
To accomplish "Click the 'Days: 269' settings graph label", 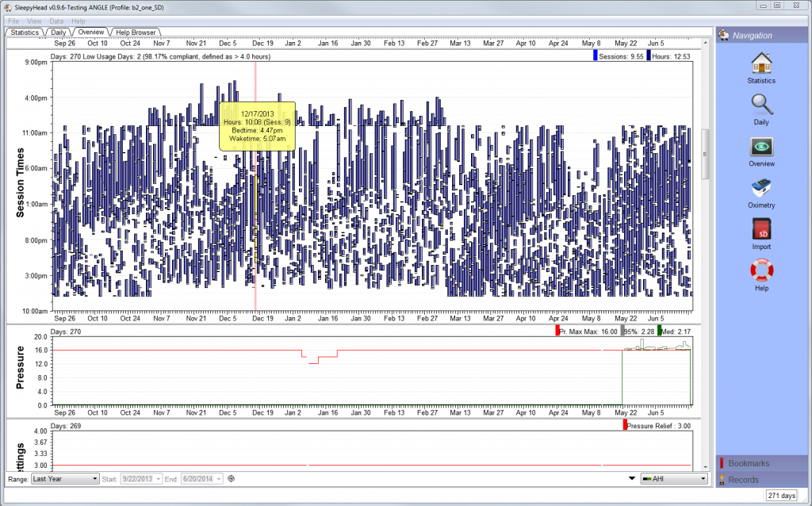I will click(x=66, y=426).
